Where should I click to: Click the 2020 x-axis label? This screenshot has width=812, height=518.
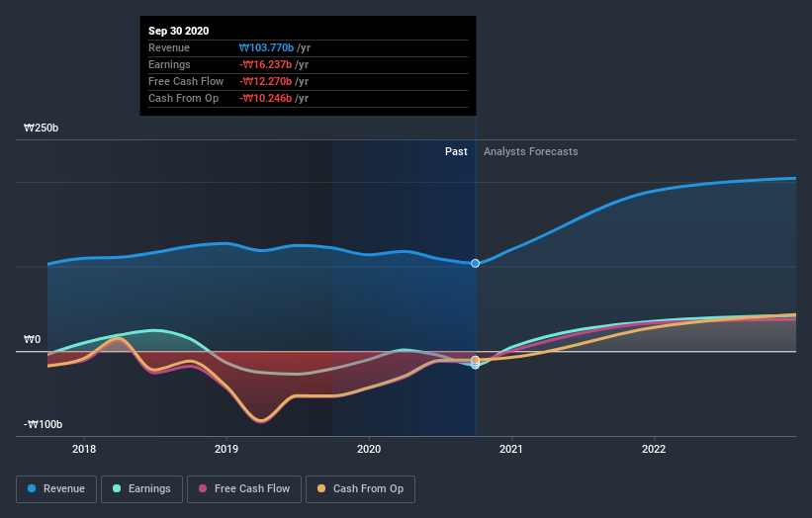[x=369, y=449]
